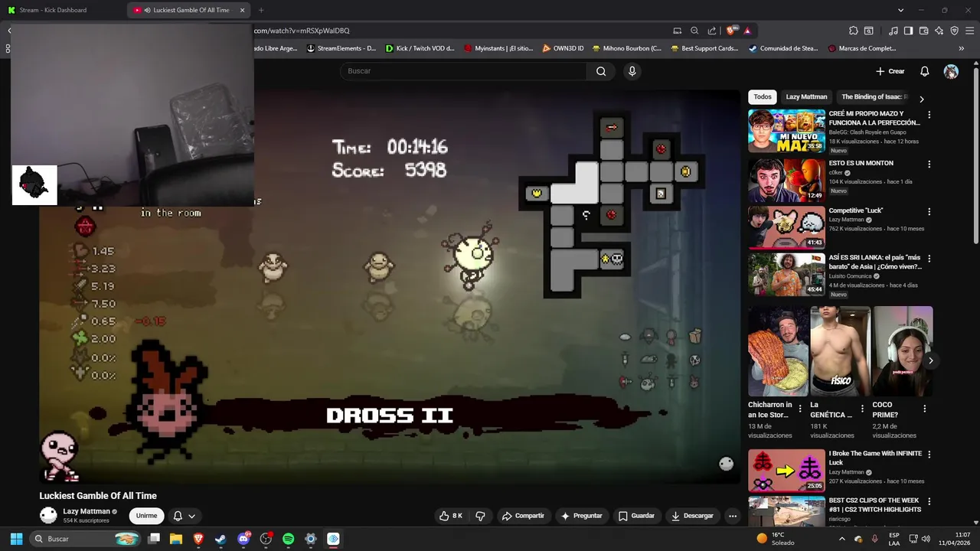Screen dimensions: 980x551
Task: Open the browser media control music note
Action: (x=893, y=31)
